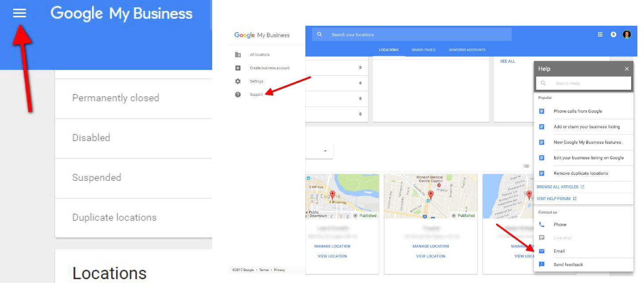
Task: Click the Google apps grid icon
Action: pos(600,35)
